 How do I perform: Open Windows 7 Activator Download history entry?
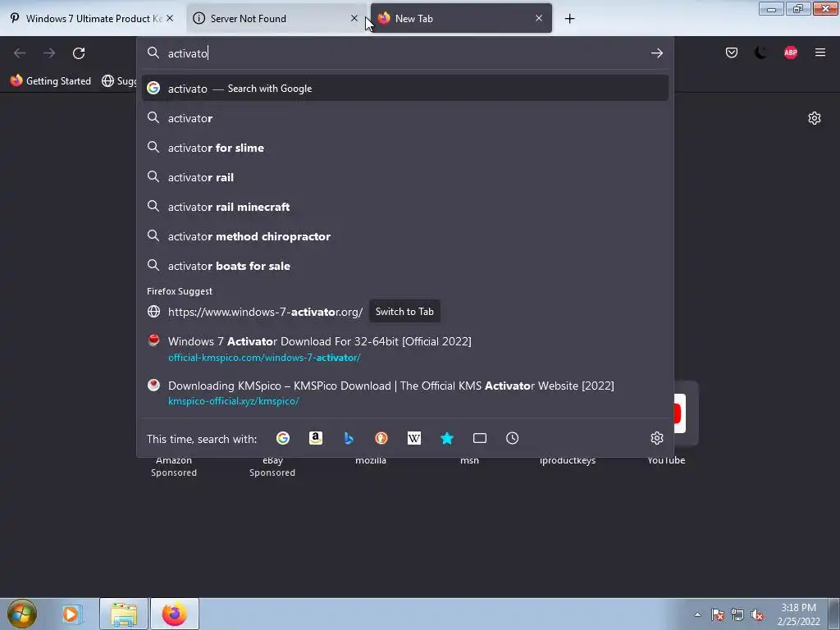[405, 349]
